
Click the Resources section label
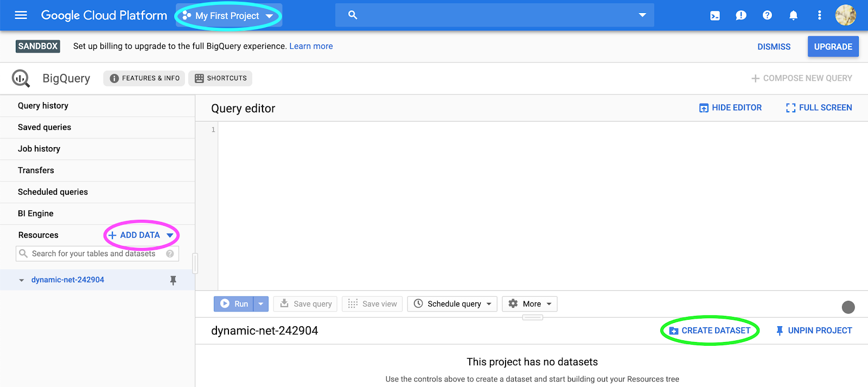coord(38,235)
